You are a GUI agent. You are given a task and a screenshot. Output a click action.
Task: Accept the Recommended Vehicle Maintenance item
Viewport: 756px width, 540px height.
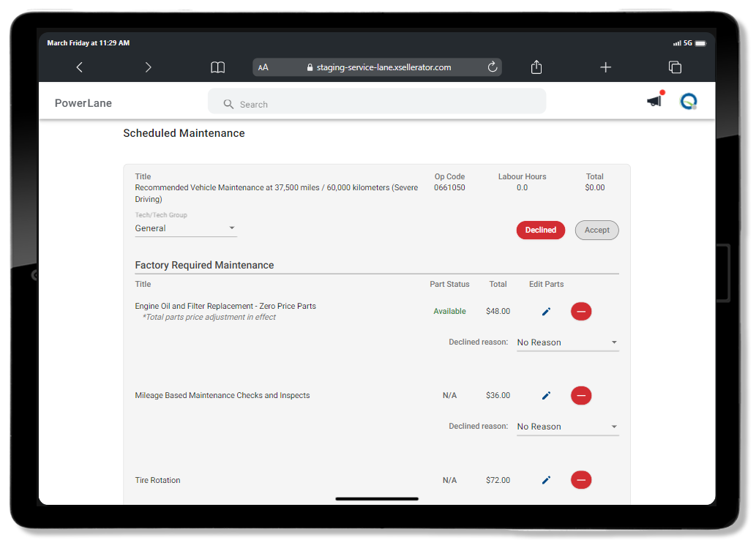[596, 230]
